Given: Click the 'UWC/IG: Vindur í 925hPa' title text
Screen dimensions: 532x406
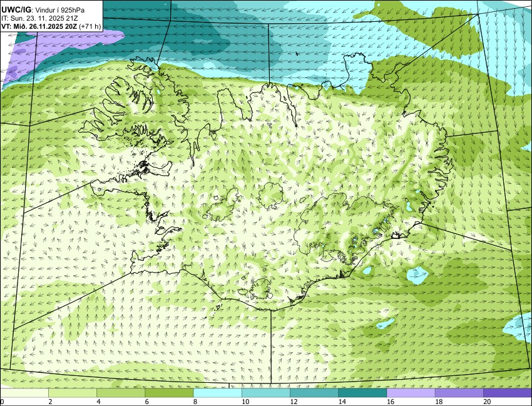Looking at the screenshot, I should click(x=43, y=10).
